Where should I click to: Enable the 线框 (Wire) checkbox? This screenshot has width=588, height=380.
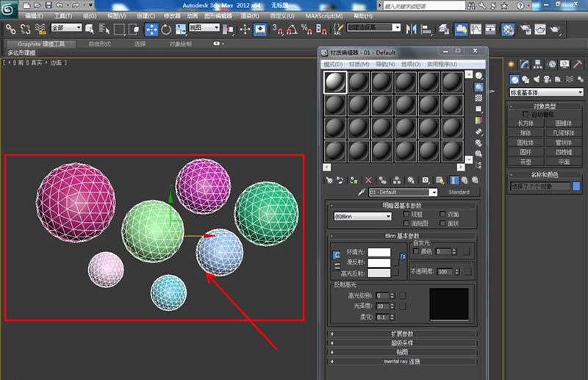(406, 214)
